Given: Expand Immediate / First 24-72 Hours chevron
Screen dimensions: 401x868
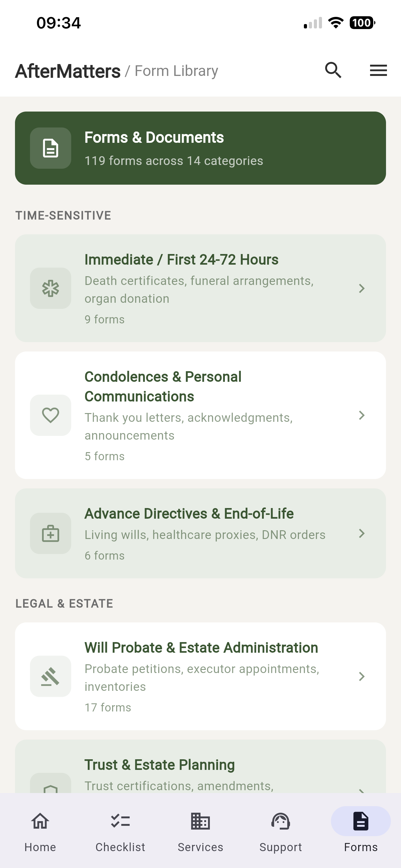Looking at the screenshot, I should pyautogui.click(x=362, y=288).
